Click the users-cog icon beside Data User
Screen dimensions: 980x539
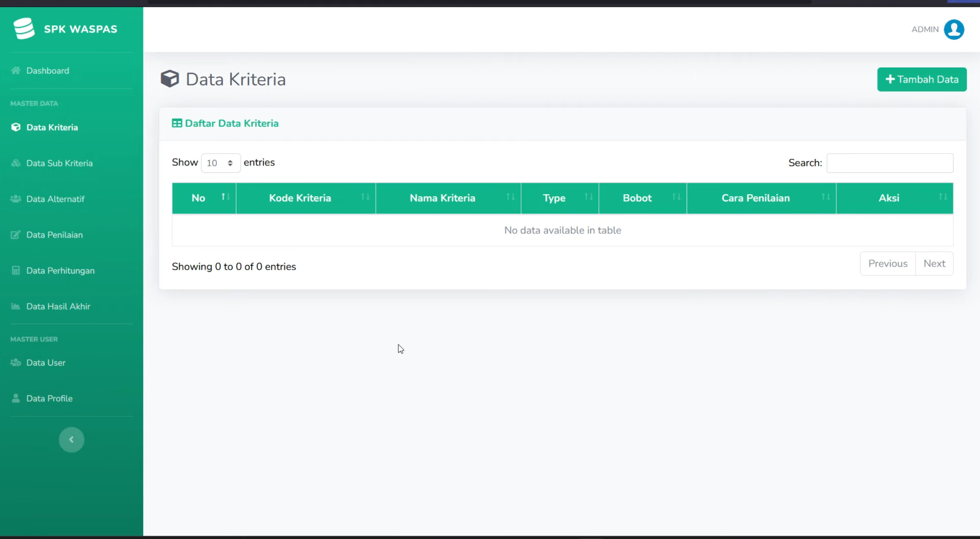pyautogui.click(x=16, y=362)
